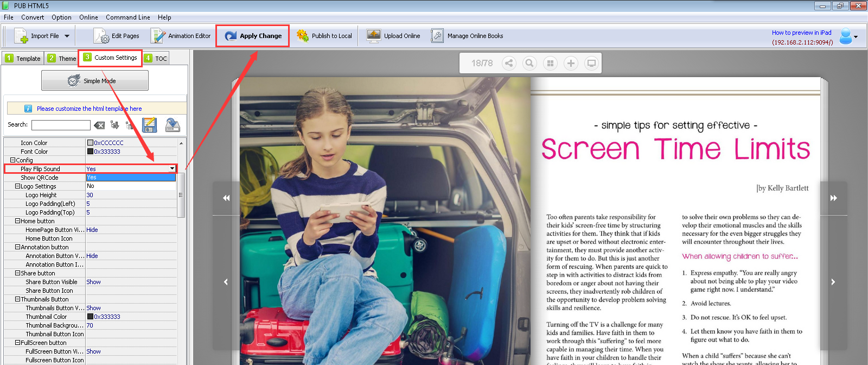This screenshot has width=868, height=365.
Task: Switch to the Template tab
Action: coord(22,58)
